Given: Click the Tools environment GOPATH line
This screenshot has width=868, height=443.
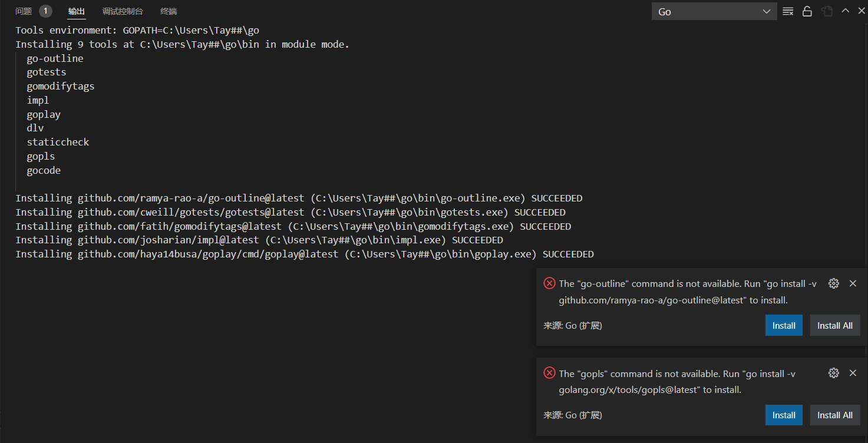Looking at the screenshot, I should pyautogui.click(x=137, y=30).
